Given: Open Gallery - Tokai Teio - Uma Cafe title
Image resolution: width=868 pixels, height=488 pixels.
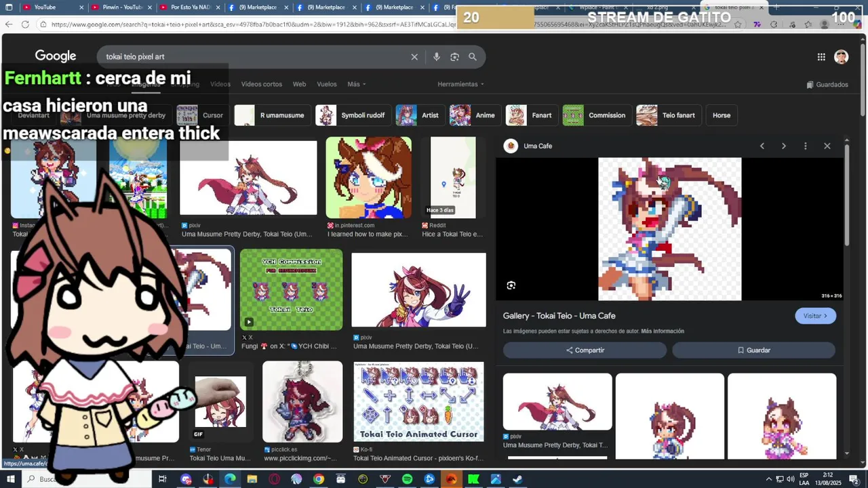Looking at the screenshot, I should pos(559,316).
